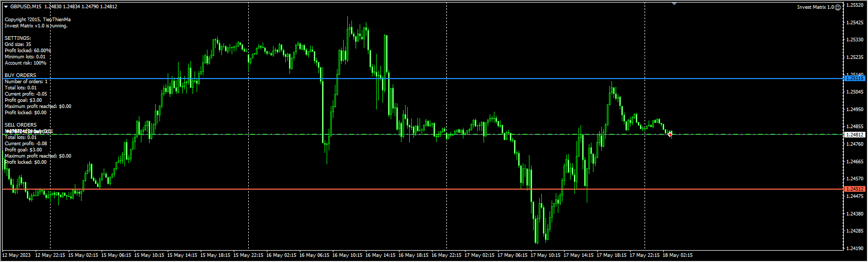Select 'Invest Matrix v1.0 is running.' text
The height and width of the screenshot is (262, 868).
click(36, 26)
